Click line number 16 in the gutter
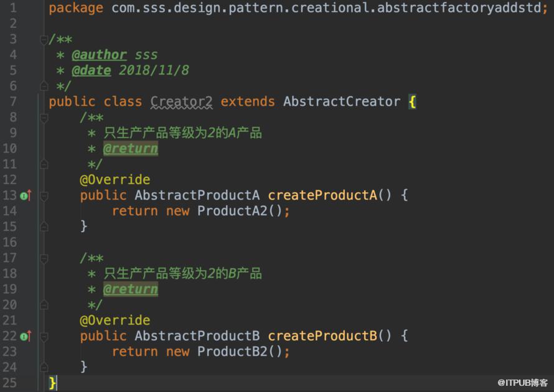Image resolution: width=554 pixels, height=392 pixels. (x=9, y=242)
